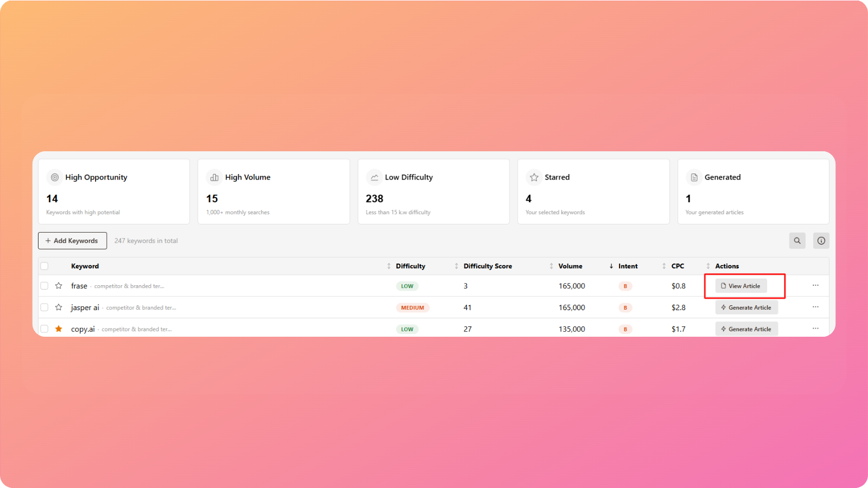868x488 pixels.
Task: Star the jasper ai keyword
Action: pyautogui.click(x=59, y=307)
